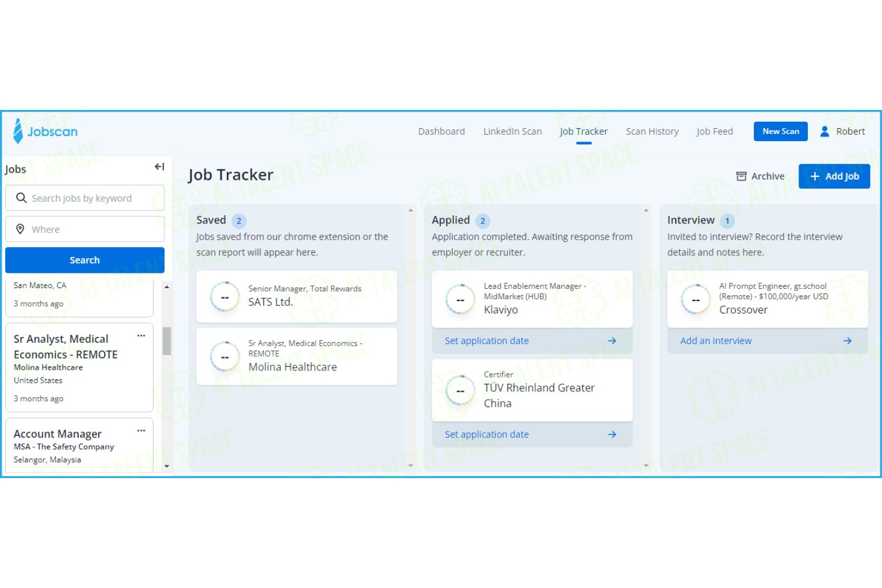Click Applied column scroll up arrow
Viewport: 882px width, 588px height.
click(x=646, y=210)
